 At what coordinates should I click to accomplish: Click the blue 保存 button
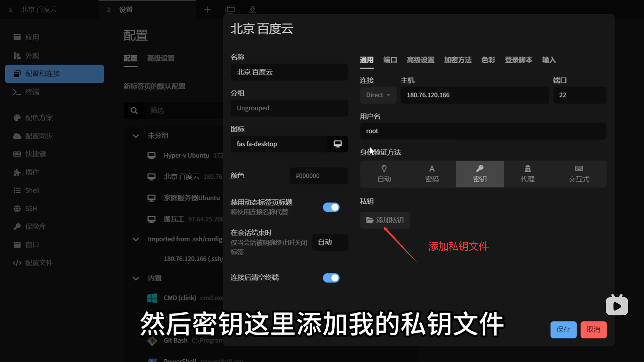pyautogui.click(x=563, y=329)
